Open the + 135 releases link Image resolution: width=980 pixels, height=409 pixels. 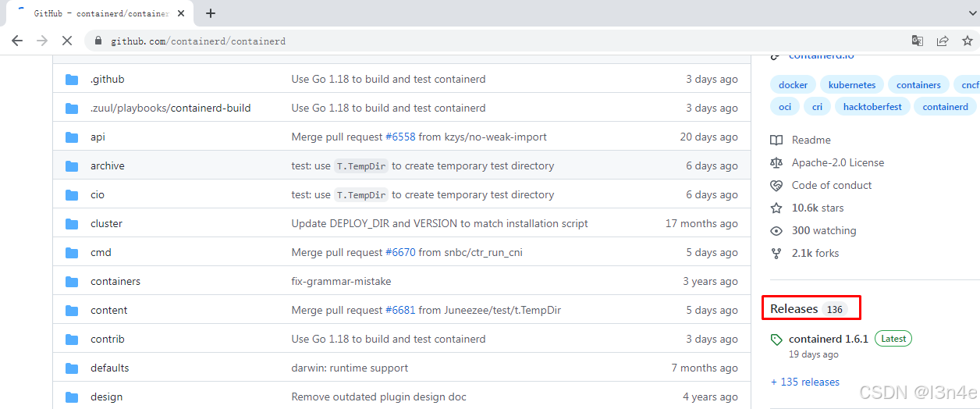point(805,382)
